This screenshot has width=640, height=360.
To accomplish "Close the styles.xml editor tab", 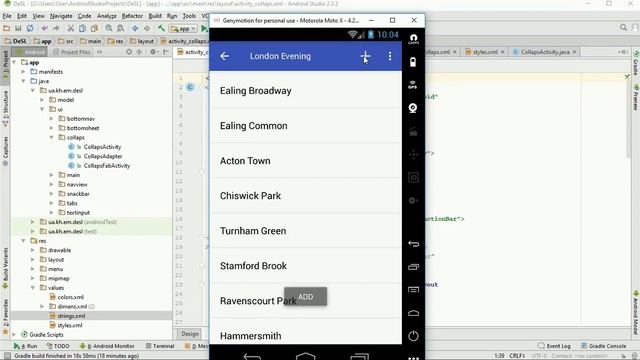I will (502, 52).
